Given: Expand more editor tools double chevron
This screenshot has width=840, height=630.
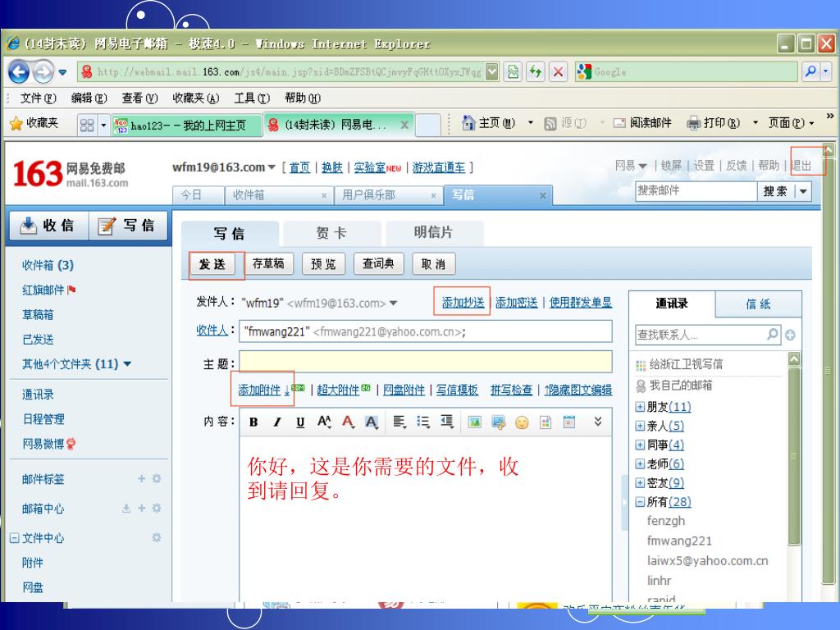Looking at the screenshot, I should (x=598, y=422).
